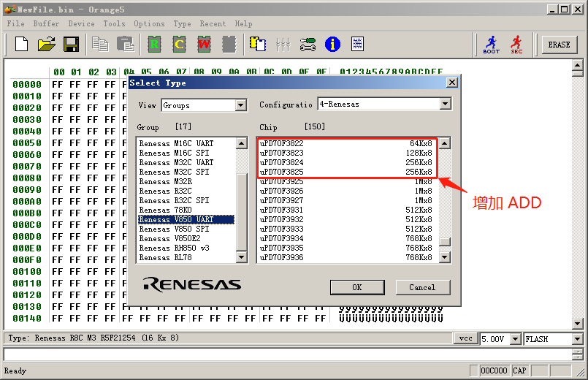This screenshot has height=380, width=588.
Task: Open a file with the folder icon
Action: 46,45
